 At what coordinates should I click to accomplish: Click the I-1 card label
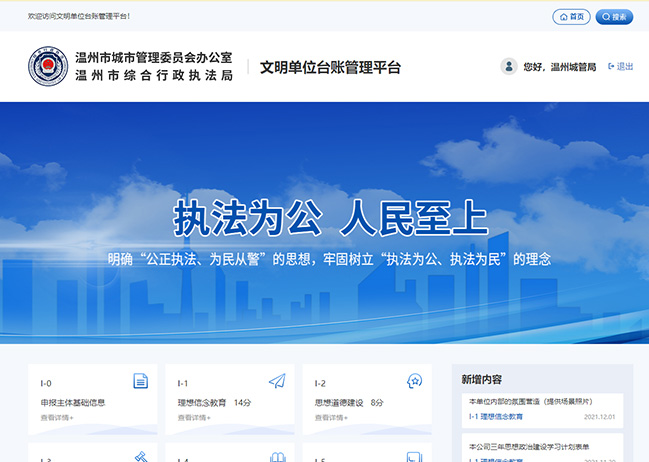point(183,383)
